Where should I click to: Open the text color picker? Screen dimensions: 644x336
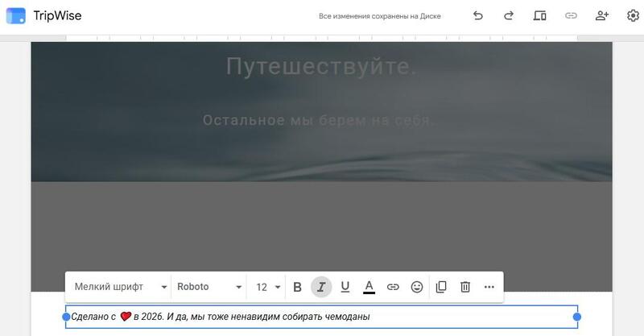pos(369,287)
